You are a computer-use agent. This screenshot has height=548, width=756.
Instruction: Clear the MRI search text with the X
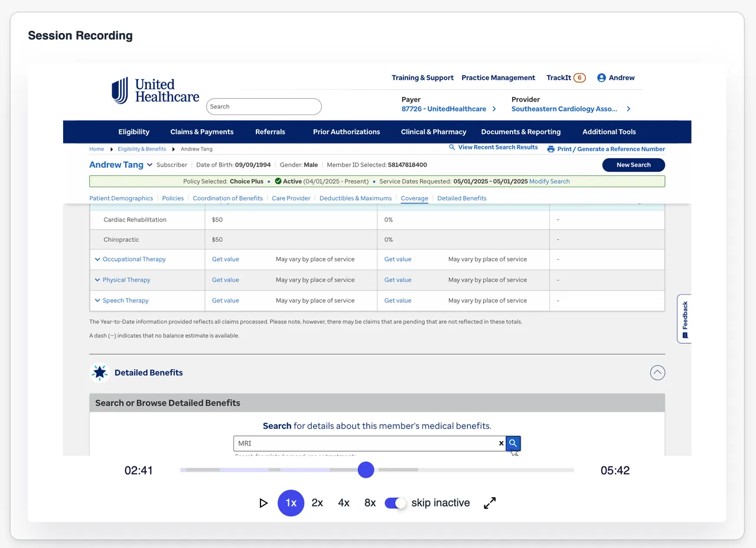click(501, 443)
